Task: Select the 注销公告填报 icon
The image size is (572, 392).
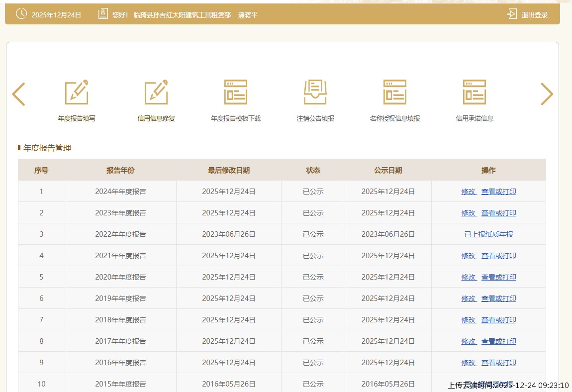Action: click(315, 93)
